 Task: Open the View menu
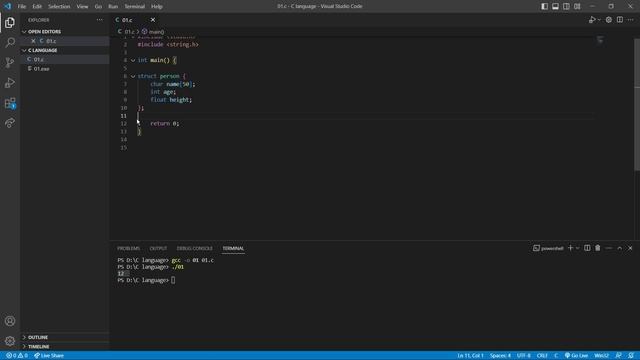pos(82,6)
